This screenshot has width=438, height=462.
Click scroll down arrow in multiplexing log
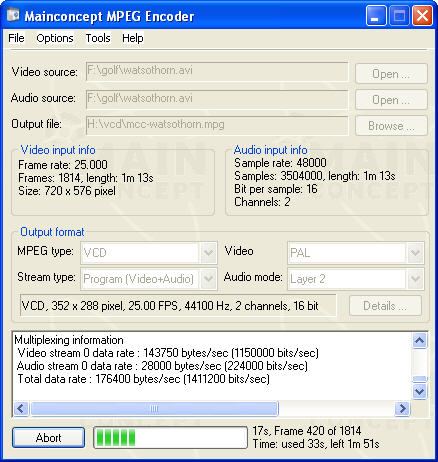[419, 391]
